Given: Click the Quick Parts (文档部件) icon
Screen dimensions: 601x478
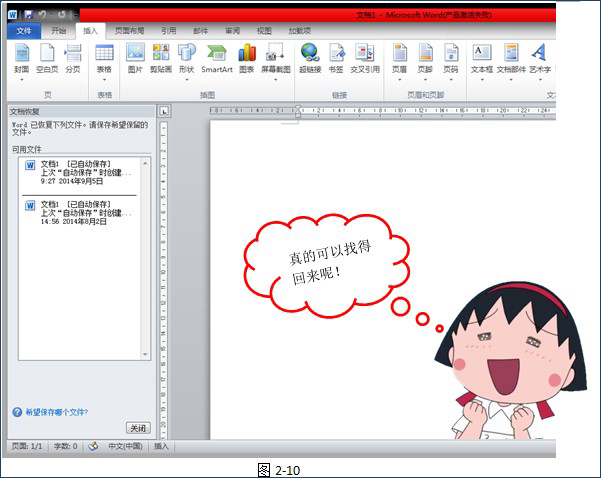Looking at the screenshot, I should (x=511, y=53).
